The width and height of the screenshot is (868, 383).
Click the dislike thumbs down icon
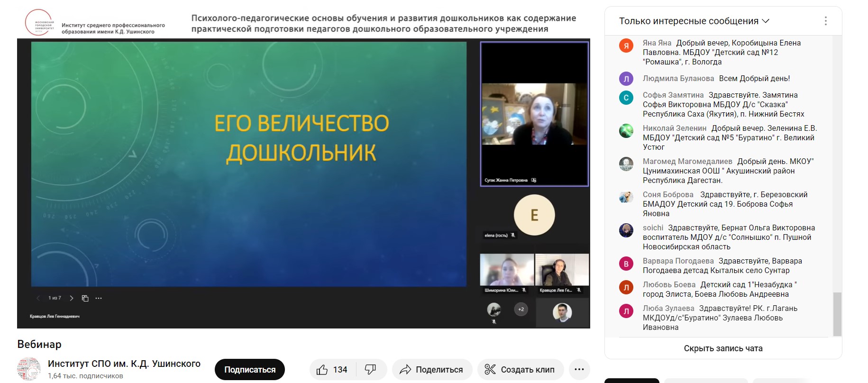coord(370,370)
